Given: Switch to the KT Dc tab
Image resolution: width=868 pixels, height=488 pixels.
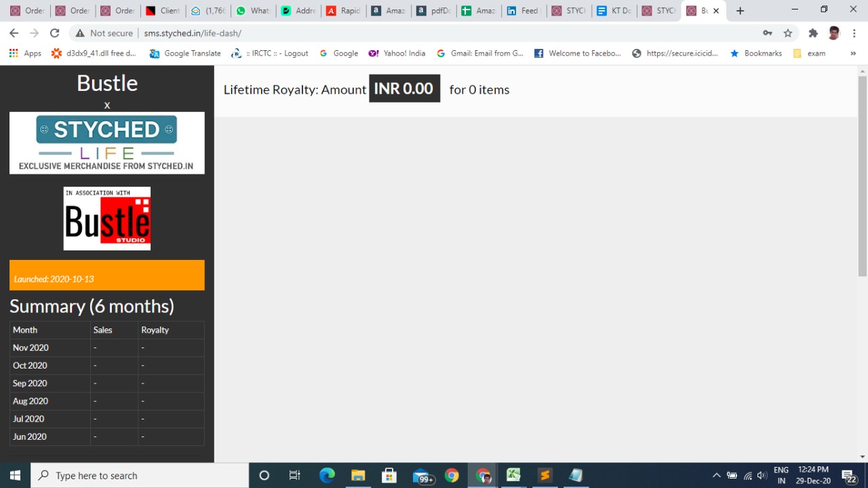Looking at the screenshot, I should pos(614,11).
